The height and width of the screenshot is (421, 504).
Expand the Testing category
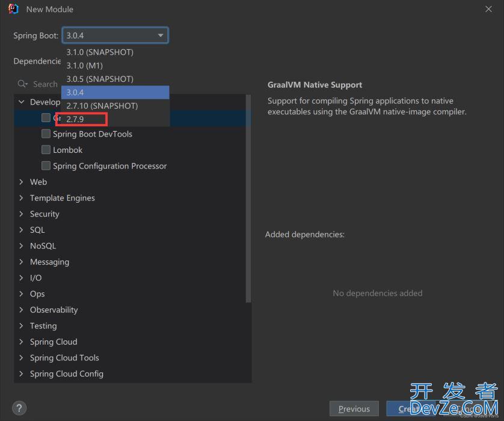click(x=22, y=326)
